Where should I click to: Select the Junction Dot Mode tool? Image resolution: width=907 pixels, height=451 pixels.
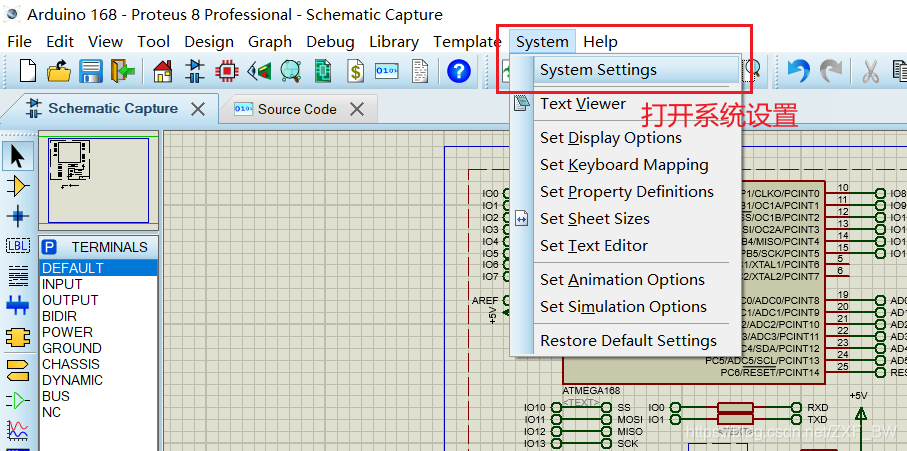[18, 216]
